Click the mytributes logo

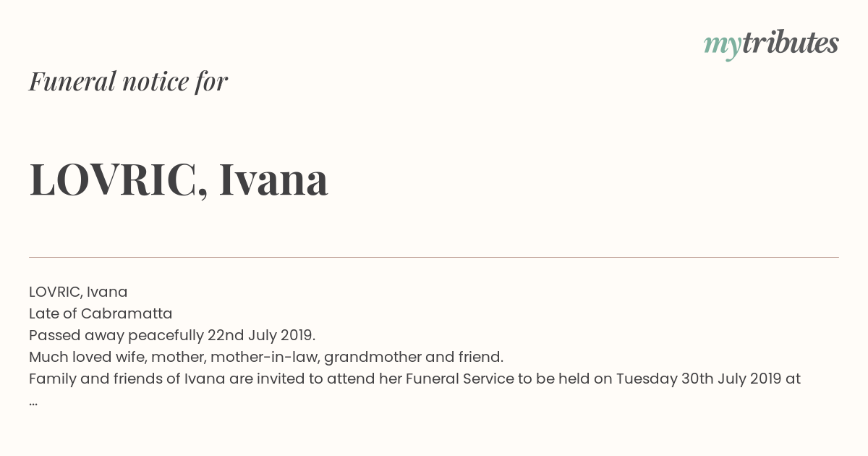pos(771,43)
